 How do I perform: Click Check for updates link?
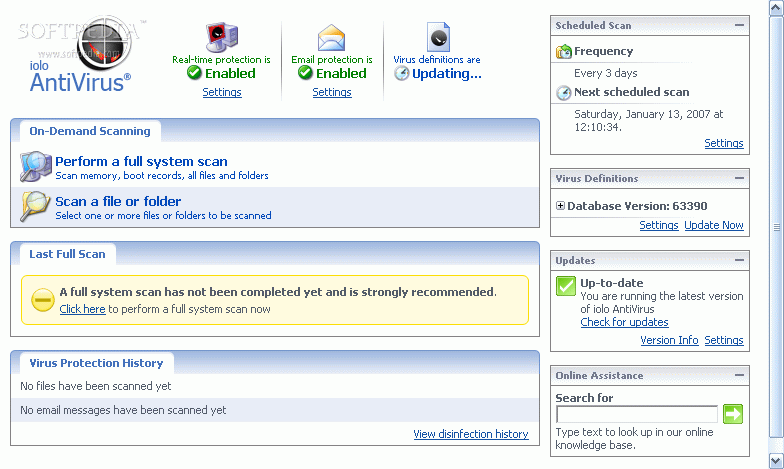[624, 322]
